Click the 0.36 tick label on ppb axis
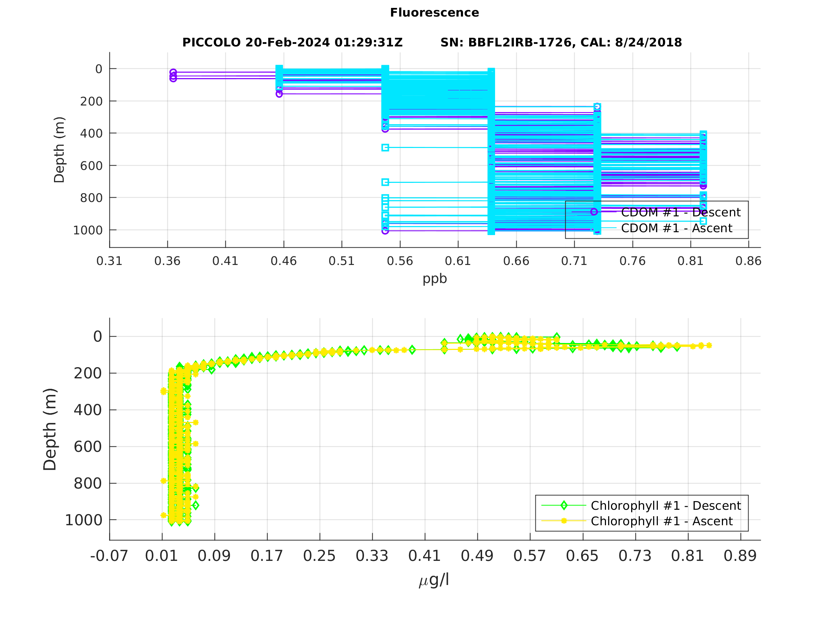This screenshot has height=630, width=840. click(167, 261)
